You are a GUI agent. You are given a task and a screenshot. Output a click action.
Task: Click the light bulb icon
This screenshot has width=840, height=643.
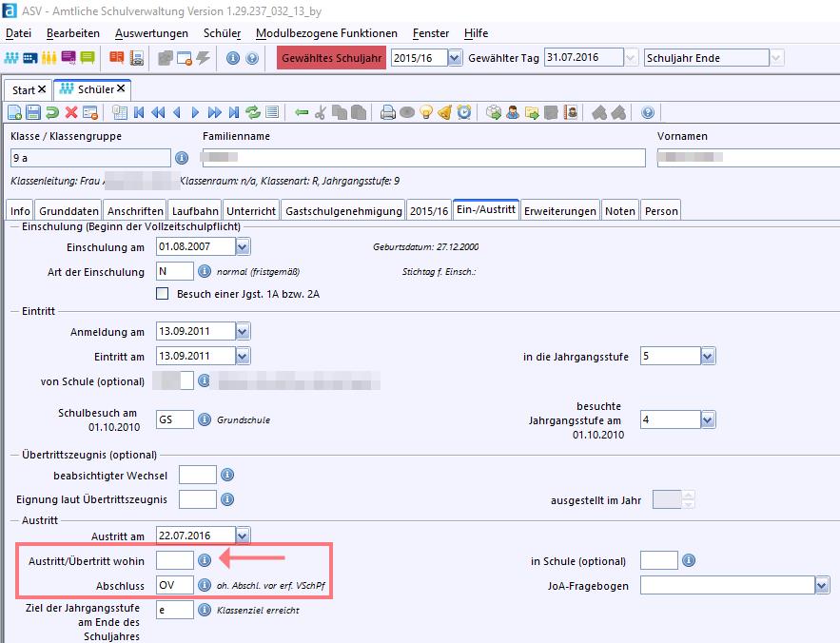pyautogui.click(x=426, y=112)
